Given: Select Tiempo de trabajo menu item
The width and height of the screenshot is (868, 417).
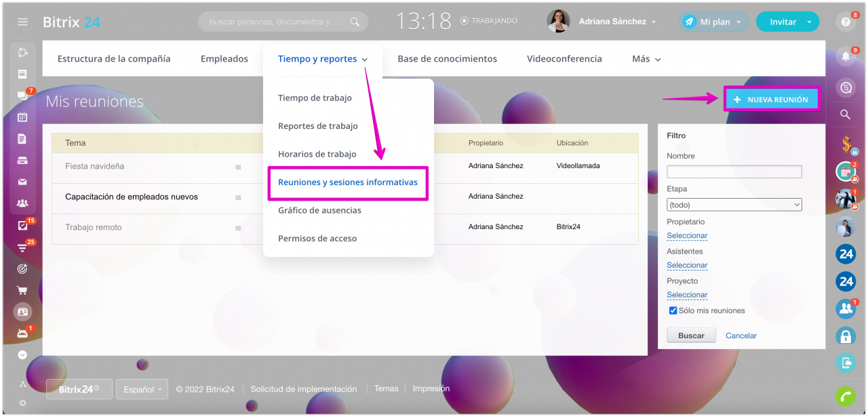Looking at the screenshot, I should [x=315, y=98].
